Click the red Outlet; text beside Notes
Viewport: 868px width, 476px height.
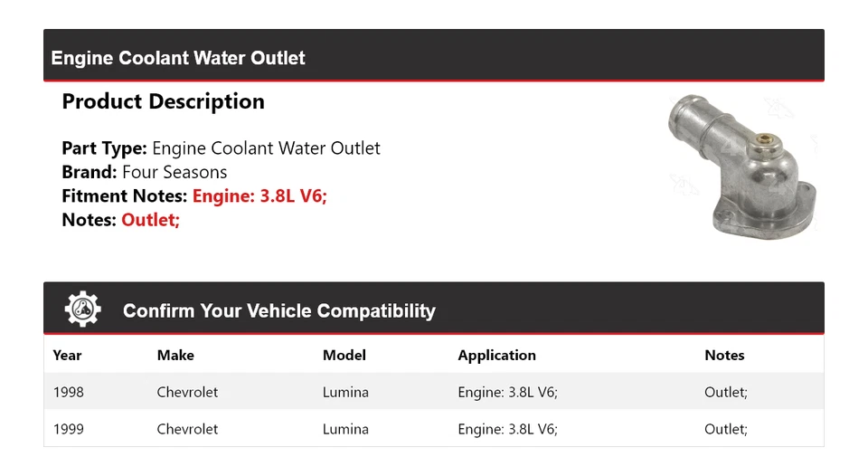tap(150, 219)
